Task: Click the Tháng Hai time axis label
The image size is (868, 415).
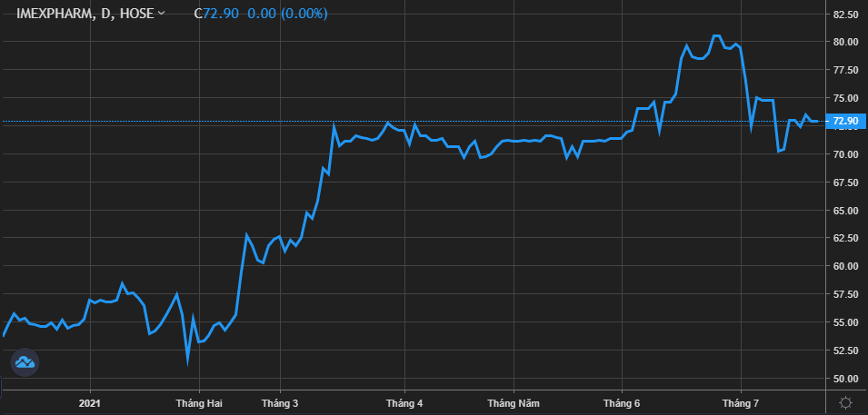Action: [x=199, y=403]
